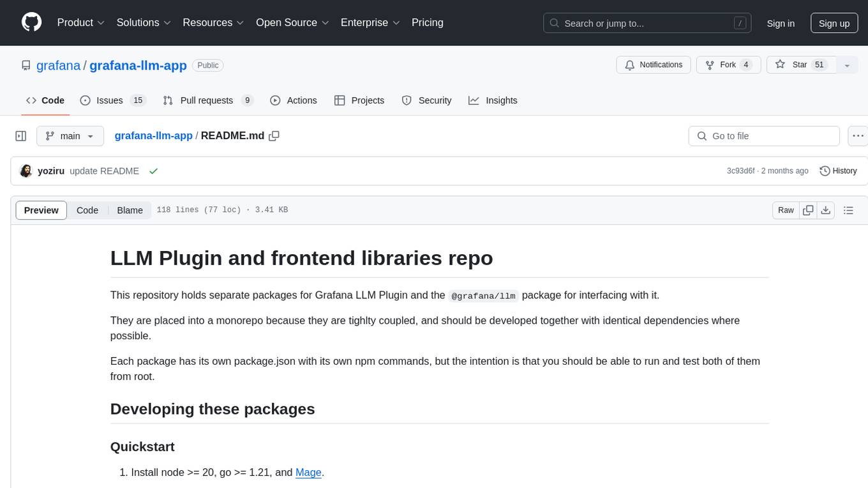
Task: Click the @grafana/llm inline code text
Action: [x=483, y=296]
